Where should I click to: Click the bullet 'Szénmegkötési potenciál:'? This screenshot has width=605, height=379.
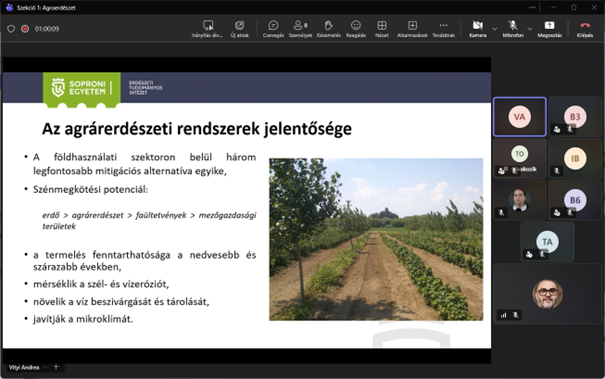90,190
